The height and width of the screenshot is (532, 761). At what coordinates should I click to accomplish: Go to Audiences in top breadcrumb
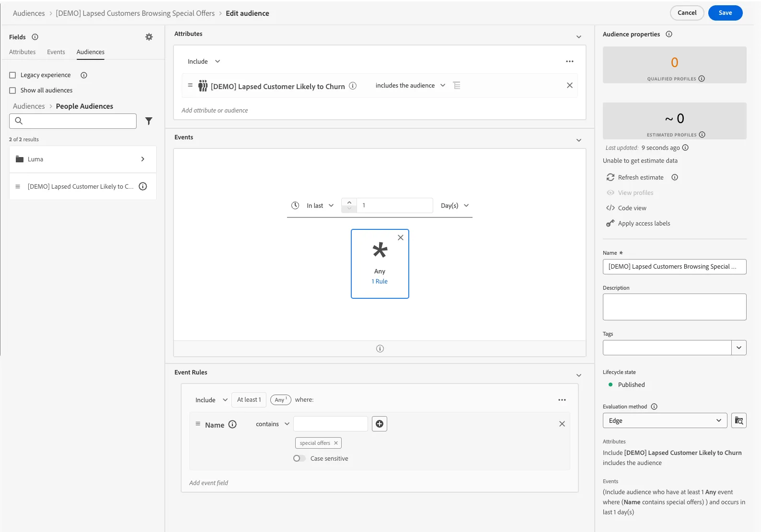click(x=29, y=13)
